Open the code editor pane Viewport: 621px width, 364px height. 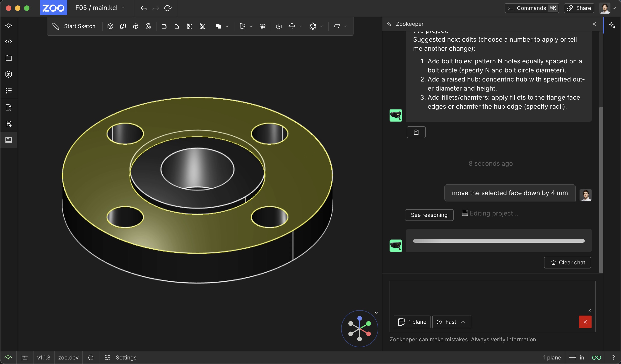pyautogui.click(x=9, y=42)
